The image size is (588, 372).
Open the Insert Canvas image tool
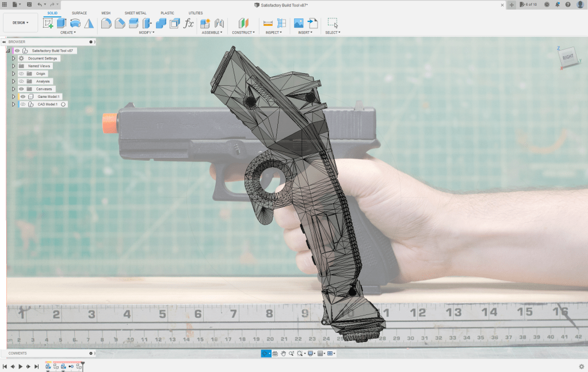[299, 23]
